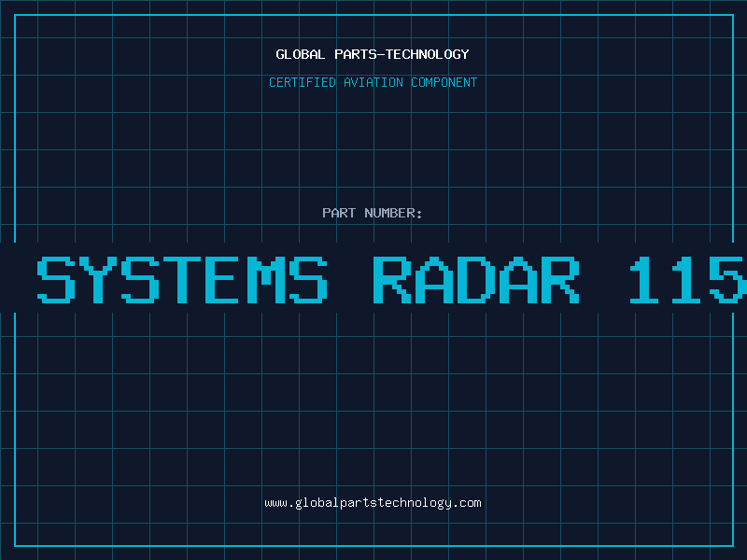747x560 pixels.
Task: Select the word "COMPONENT" in the subtitle
Action: pyautogui.click(x=444, y=82)
